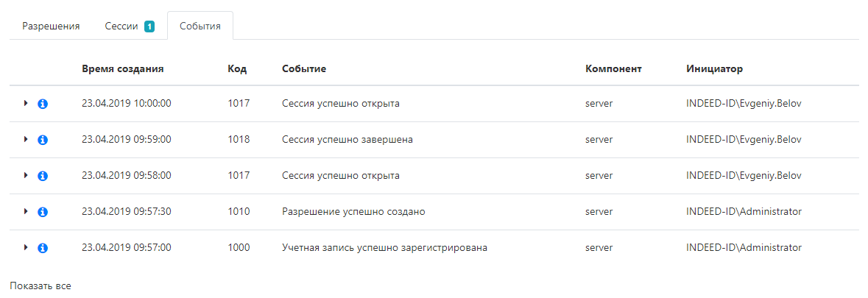Click info icon for the 09:59:00 event
This screenshot has width=868, height=298.
43,140
